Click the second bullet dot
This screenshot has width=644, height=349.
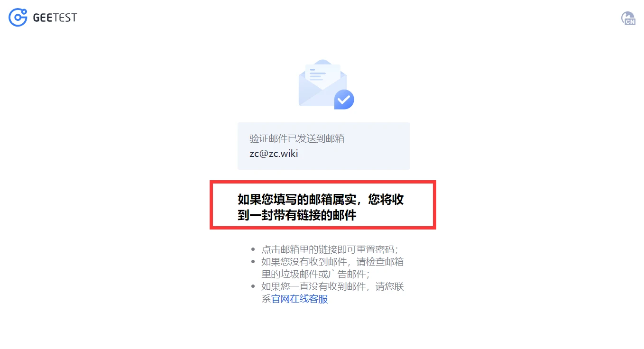click(x=253, y=262)
